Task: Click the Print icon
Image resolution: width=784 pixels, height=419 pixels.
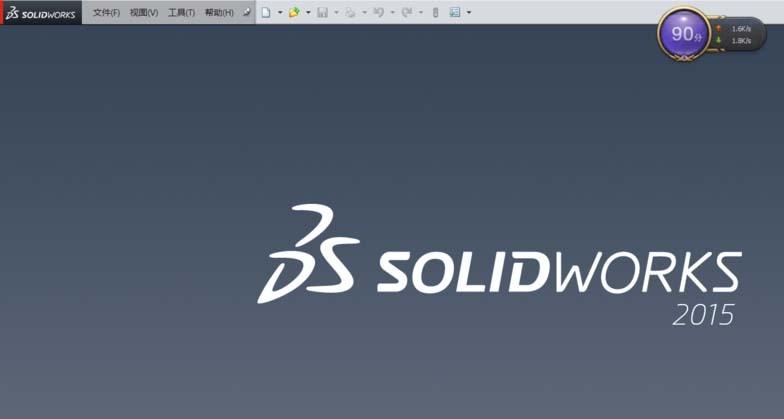Action: 350,12
